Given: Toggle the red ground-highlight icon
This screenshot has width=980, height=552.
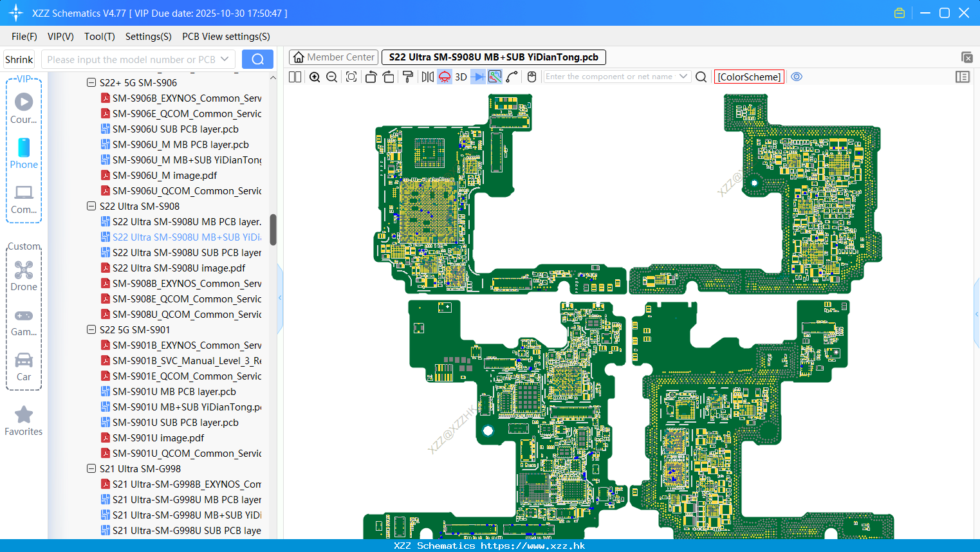Looking at the screenshot, I should pos(445,77).
